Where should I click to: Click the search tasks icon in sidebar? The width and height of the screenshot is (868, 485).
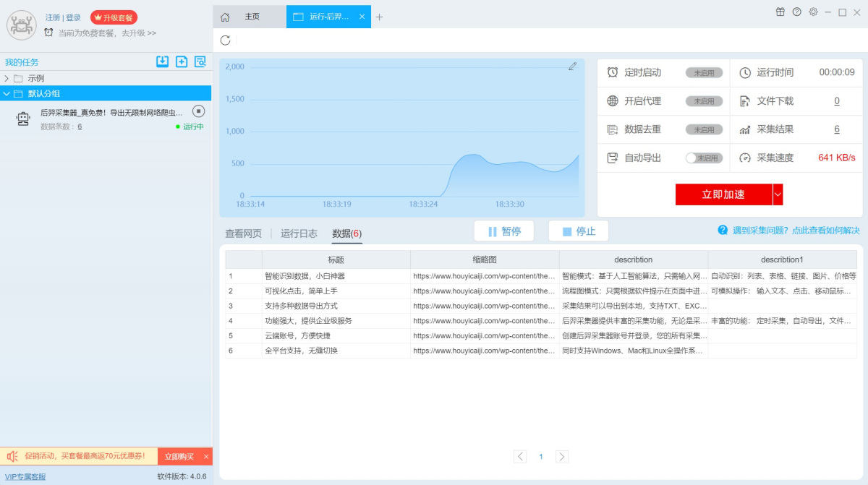click(x=200, y=61)
